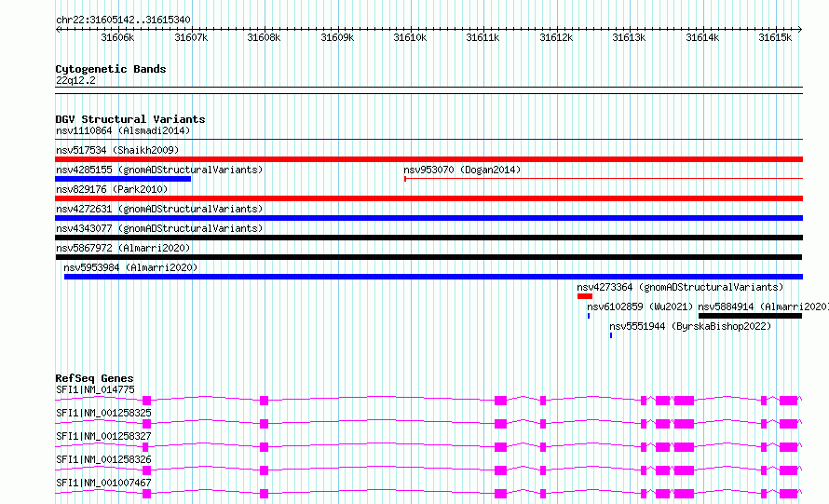Screen dimensions: 829x504
Task: Click the black bar under nsv4343077
Action: tap(428, 238)
